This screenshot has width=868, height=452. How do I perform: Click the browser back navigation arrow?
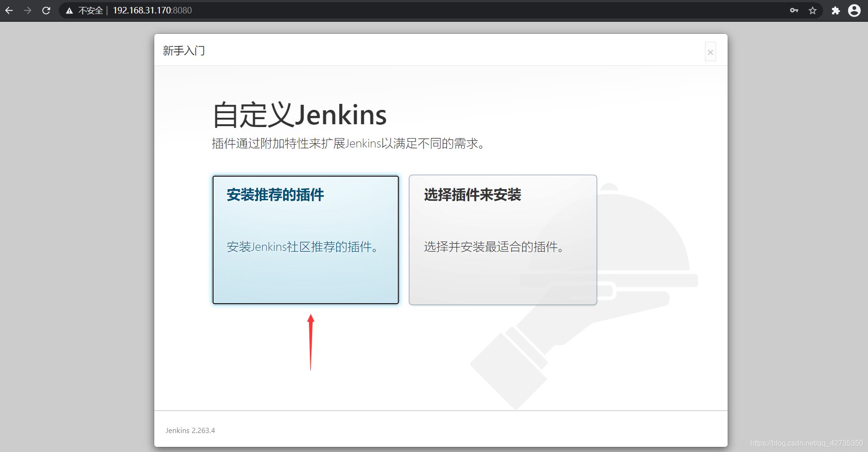[x=9, y=10]
